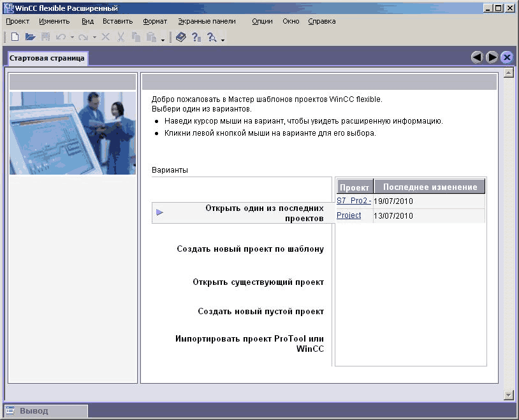Expand the redo history dropdown arrow
Viewport: 519px width, 420px height.
pyautogui.click(x=94, y=38)
